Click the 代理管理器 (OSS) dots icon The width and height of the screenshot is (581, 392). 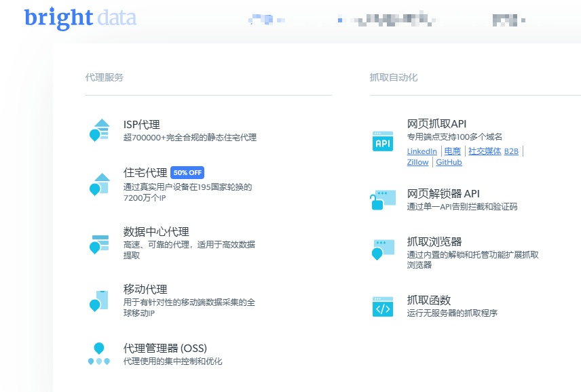tap(99, 353)
